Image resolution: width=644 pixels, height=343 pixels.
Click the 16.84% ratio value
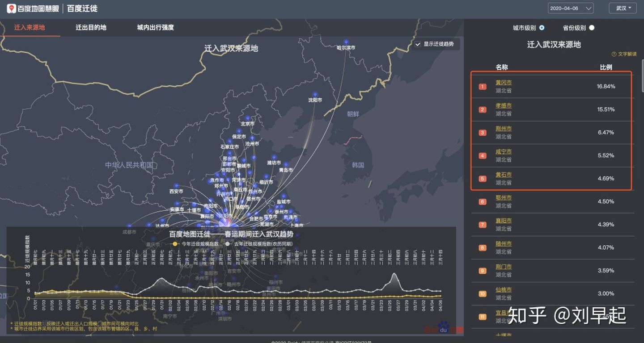click(x=606, y=86)
